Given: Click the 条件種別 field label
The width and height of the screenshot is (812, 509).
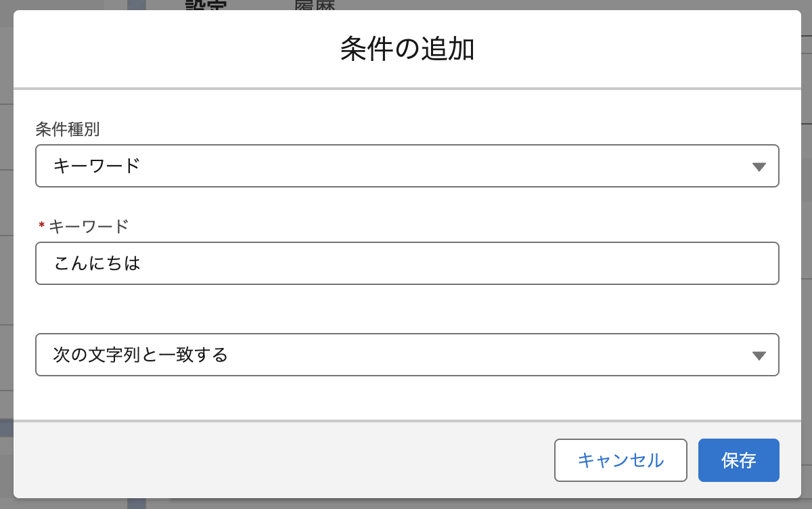Looking at the screenshot, I should point(68,129).
